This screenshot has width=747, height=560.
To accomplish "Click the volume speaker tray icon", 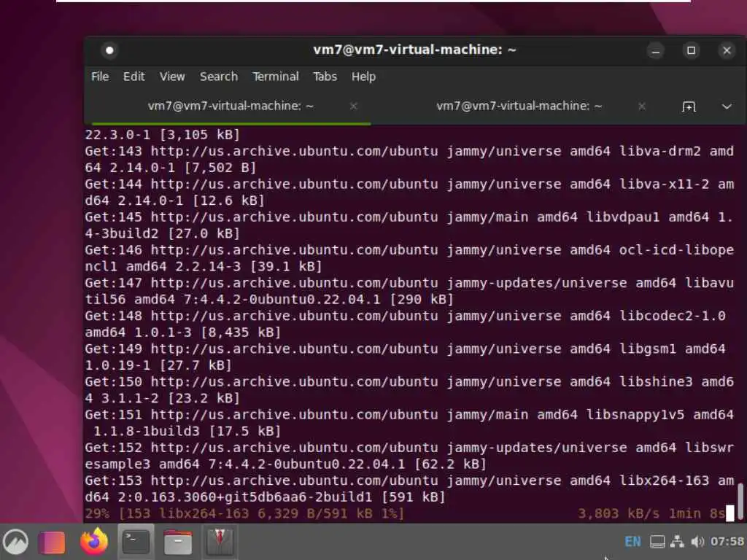I will [697, 542].
